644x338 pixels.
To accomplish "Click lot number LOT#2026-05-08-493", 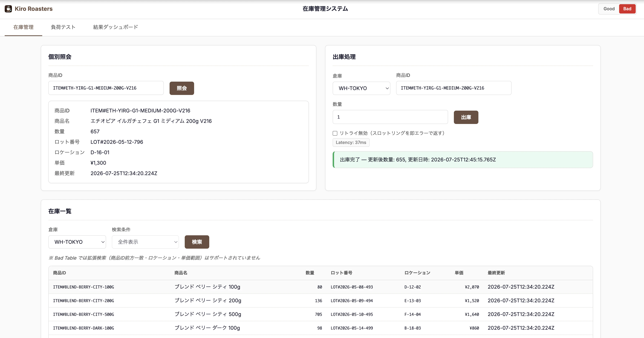I will (352, 287).
